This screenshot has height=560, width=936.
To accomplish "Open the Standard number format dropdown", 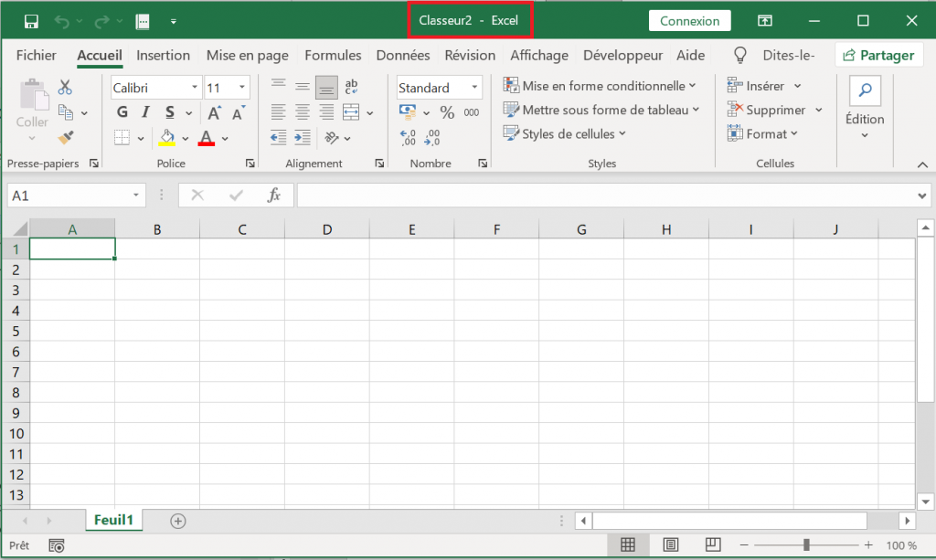I will click(472, 87).
